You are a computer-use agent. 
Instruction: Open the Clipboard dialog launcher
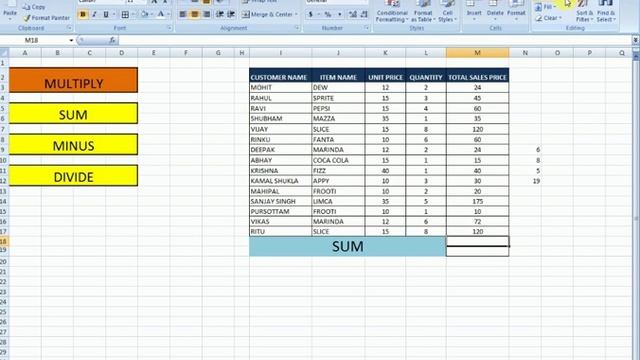69,28
